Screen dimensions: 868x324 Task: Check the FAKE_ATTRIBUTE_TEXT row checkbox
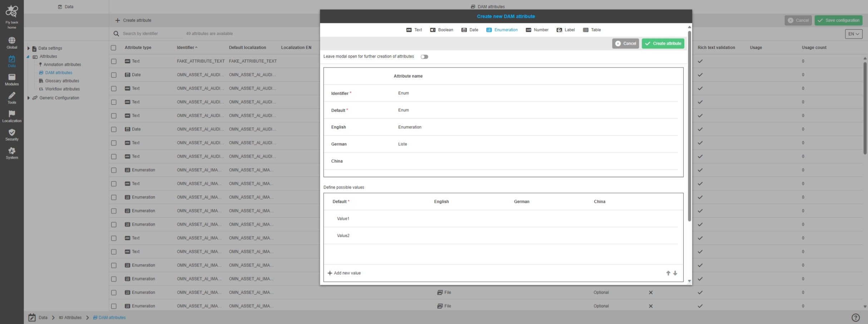114,61
